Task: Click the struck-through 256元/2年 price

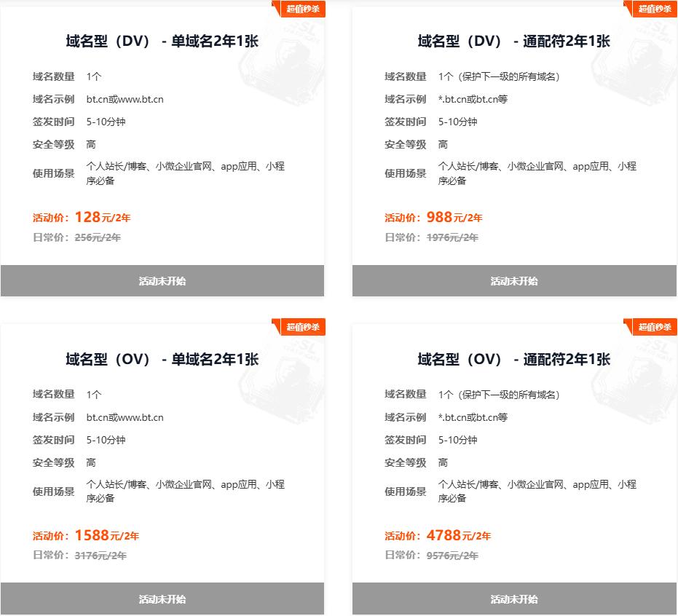Action: (98, 237)
